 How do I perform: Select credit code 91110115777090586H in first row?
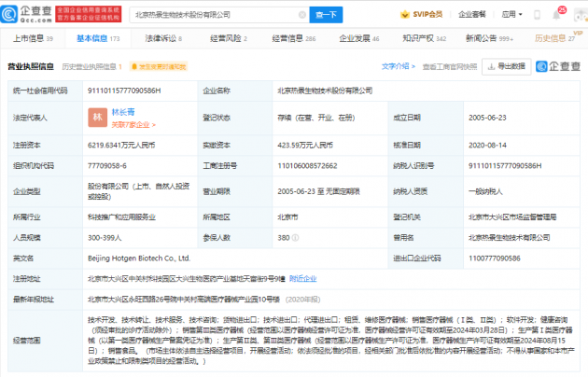[124, 91]
